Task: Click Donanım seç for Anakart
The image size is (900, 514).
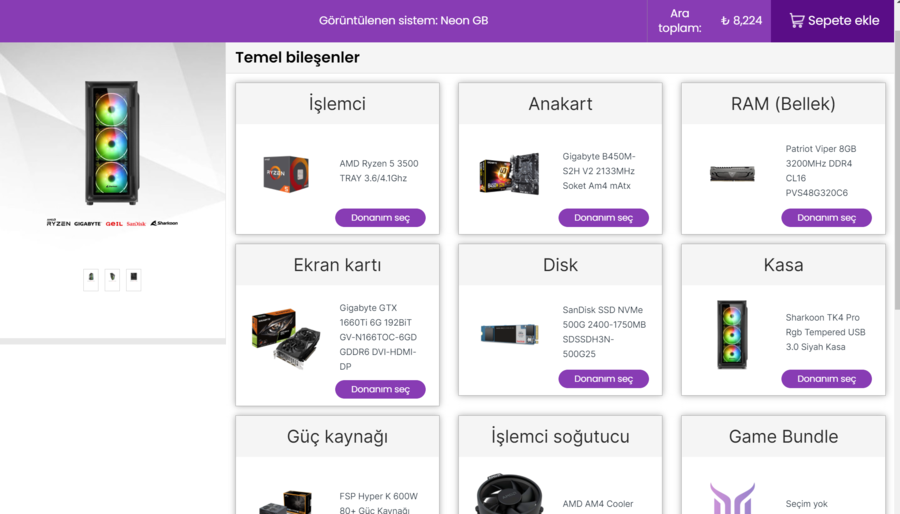Action: click(x=604, y=217)
